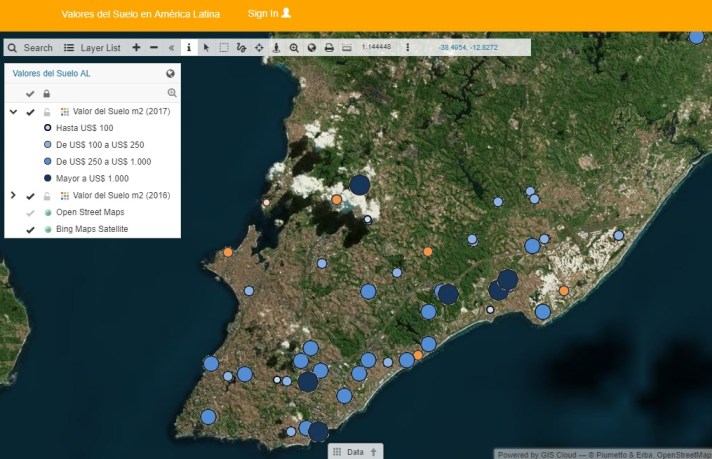This screenshot has width=712, height=459.
Task: Zoom in with the plus icon
Action: pyautogui.click(x=136, y=47)
